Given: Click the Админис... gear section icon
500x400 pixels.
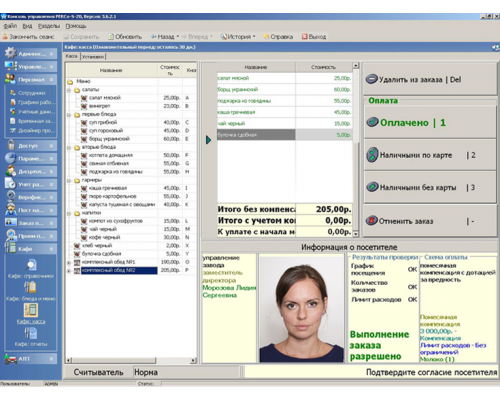Looking at the screenshot, I should (x=10, y=53).
